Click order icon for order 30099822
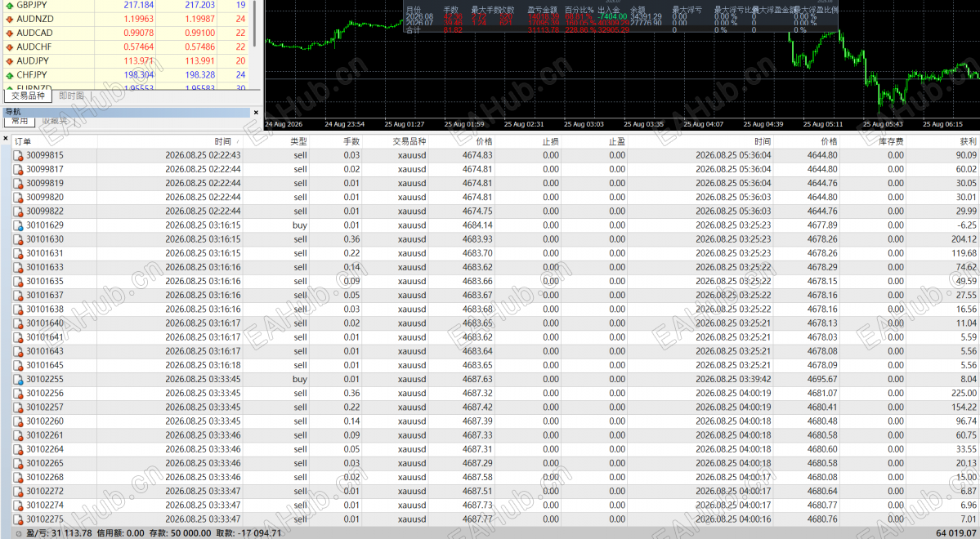980x539 pixels. (19, 211)
